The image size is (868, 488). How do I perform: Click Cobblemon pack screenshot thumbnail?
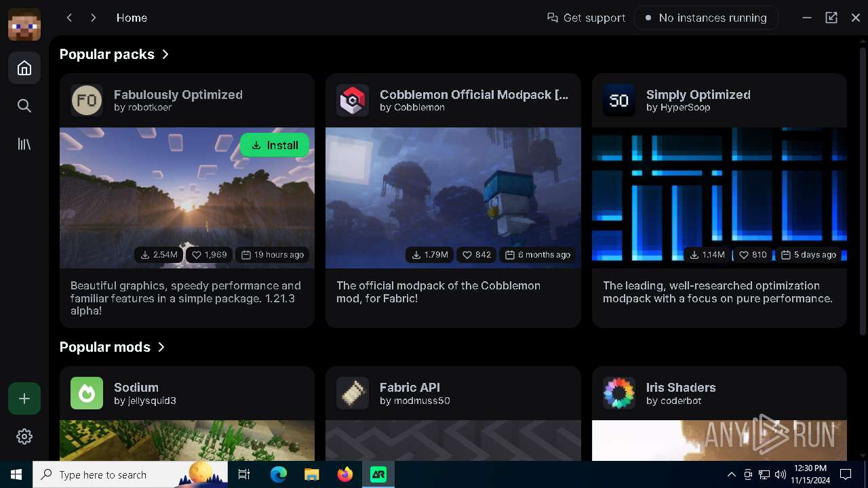pos(453,198)
